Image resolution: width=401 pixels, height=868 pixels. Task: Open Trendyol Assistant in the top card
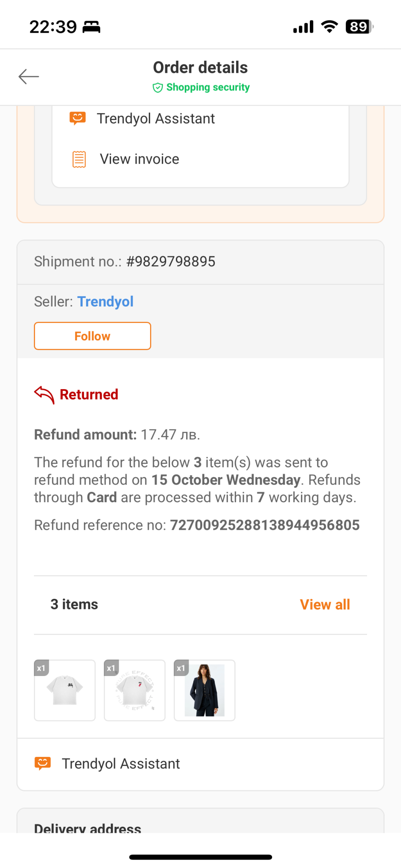point(156,119)
